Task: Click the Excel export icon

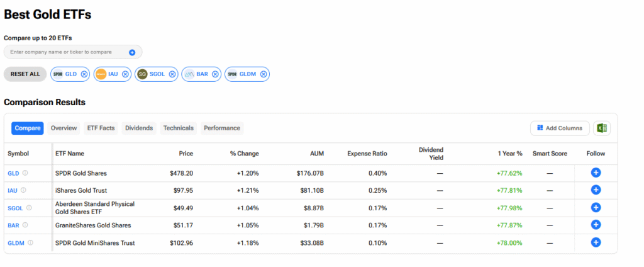Action: 602,128
